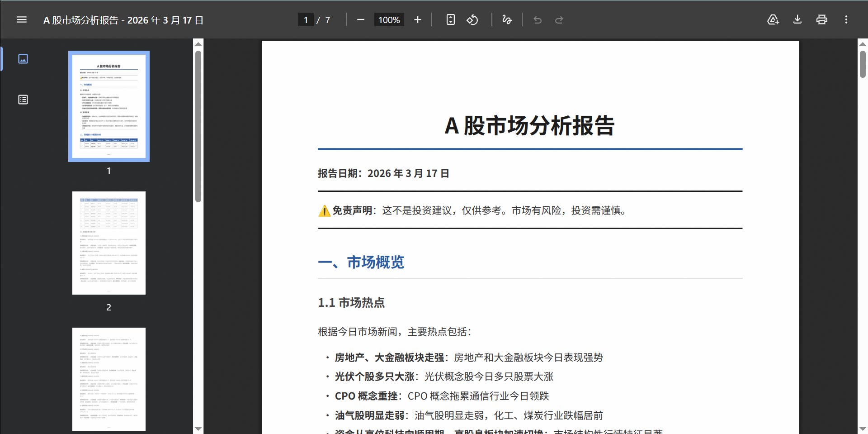Image resolution: width=868 pixels, height=434 pixels.
Task: Click the zoom out minus button
Action: pos(360,20)
